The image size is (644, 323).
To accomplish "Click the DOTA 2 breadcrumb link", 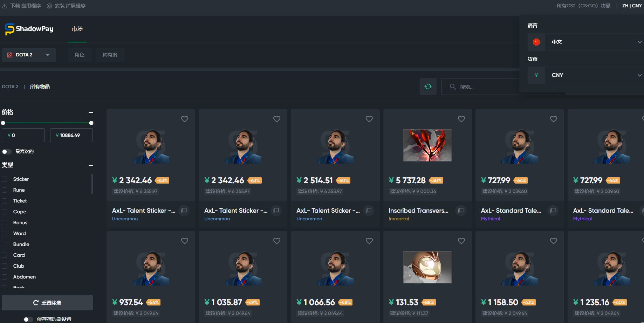I will tap(10, 87).
